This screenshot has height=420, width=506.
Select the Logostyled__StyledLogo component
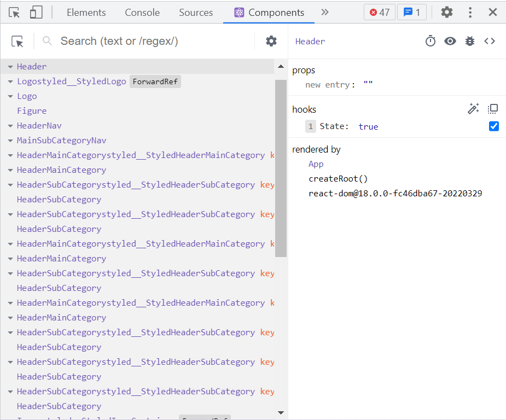coord(71,81)
